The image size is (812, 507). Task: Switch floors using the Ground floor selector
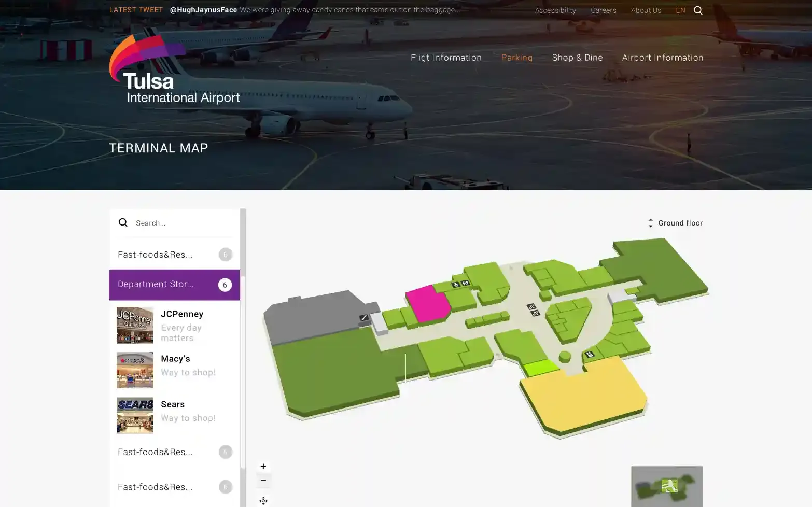[x=675, y=223]
